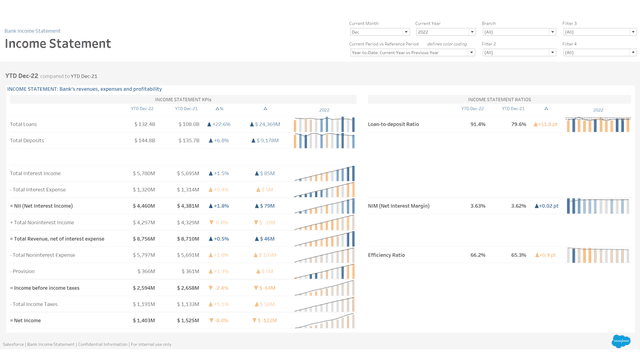This screenshot has height=363, width=640.
Task: Click the Total Loans row label
Action: tap(23, 124)
